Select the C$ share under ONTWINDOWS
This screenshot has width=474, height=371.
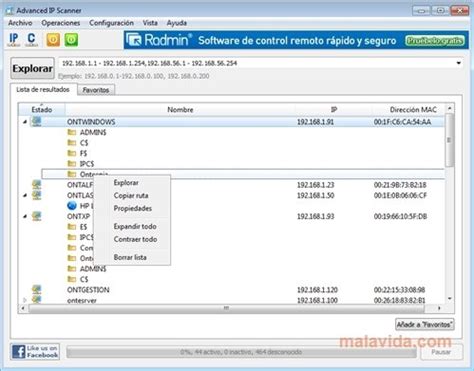tap(84, 143)
